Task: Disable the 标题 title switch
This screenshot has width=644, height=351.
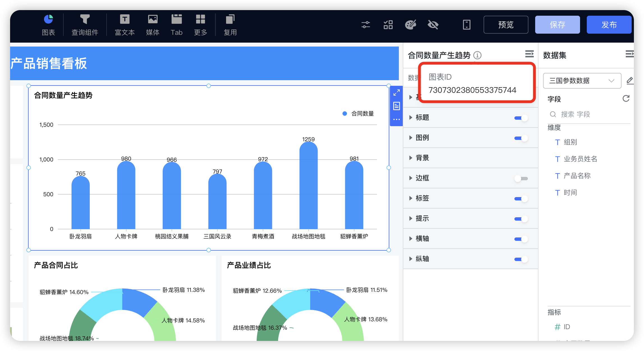Action: 520,118
